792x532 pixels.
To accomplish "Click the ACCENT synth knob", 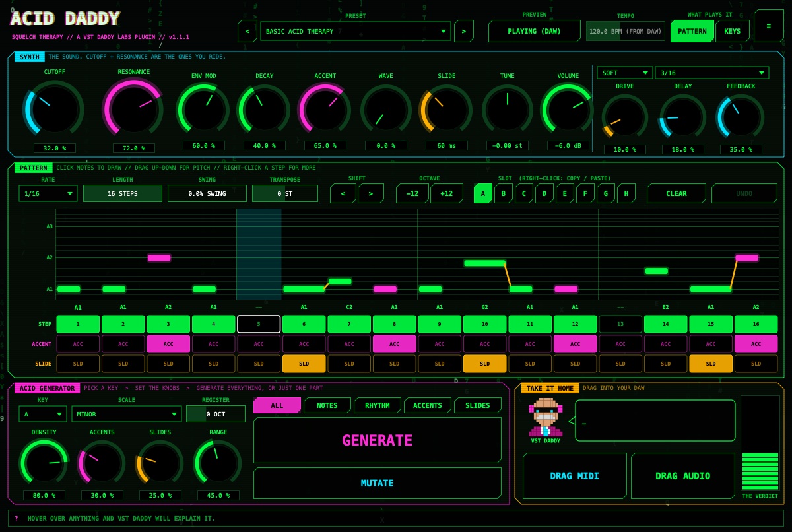I will click(x=325, y=109).
